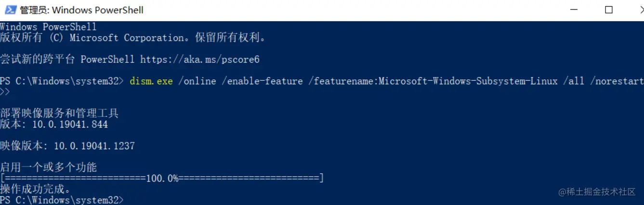The image size is (644, 205).
Task: Click the 管理员: Windows PowerShell window title
Action: pos(81,10)
